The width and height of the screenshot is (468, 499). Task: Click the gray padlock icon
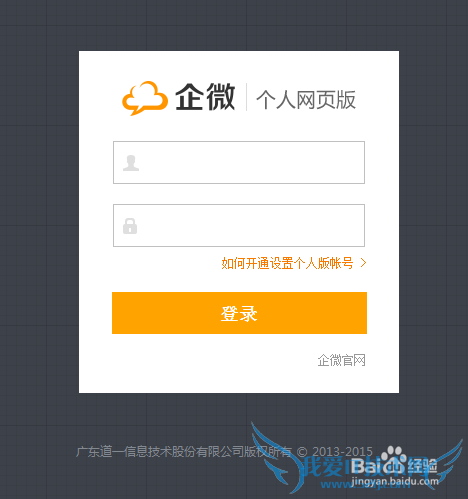click(x=130, y=226)
